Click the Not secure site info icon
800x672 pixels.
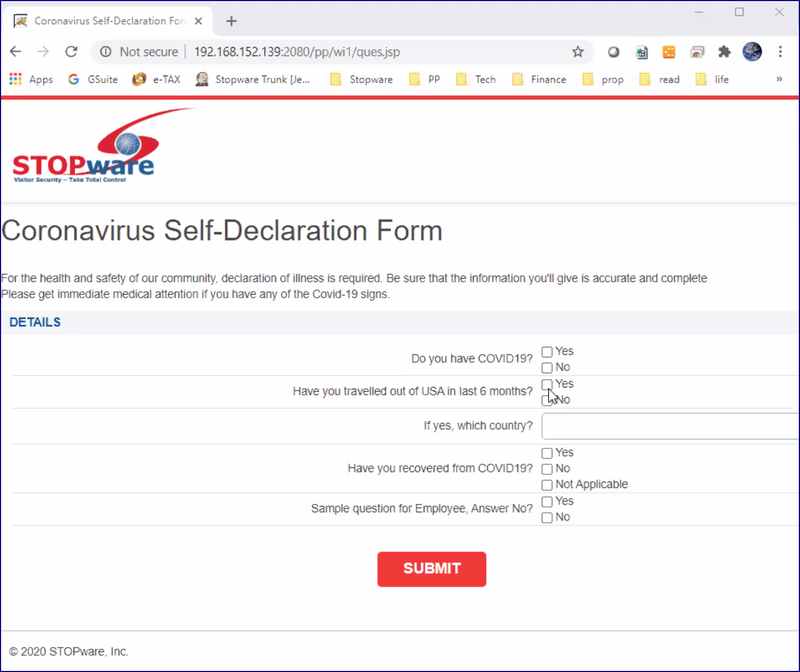pos(106,51)
